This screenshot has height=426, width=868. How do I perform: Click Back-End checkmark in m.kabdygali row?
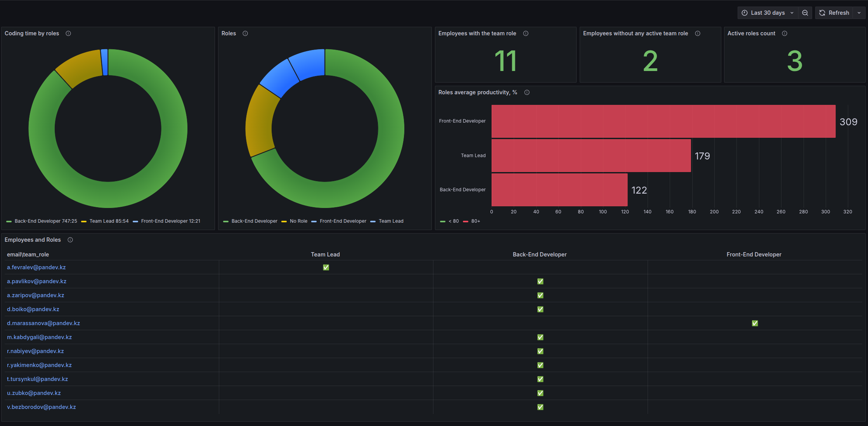(540, 337)
